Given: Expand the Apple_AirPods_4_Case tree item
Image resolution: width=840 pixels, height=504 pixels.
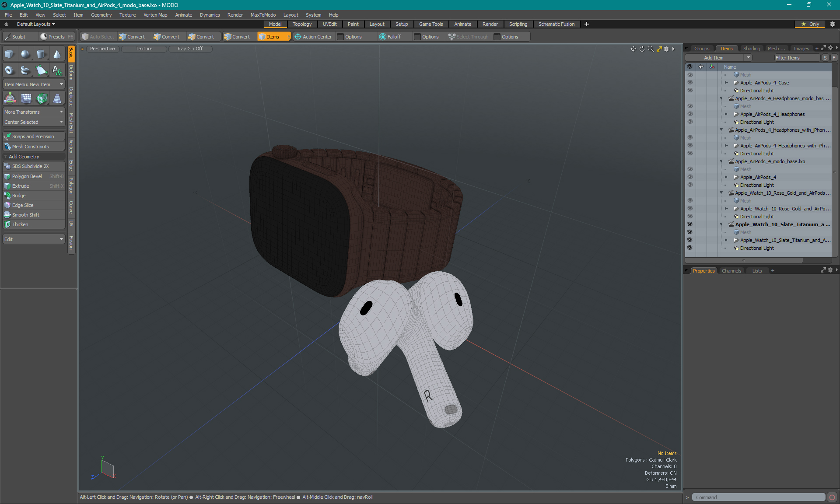Looking at the screenshot, I should [x=726, y=83].
